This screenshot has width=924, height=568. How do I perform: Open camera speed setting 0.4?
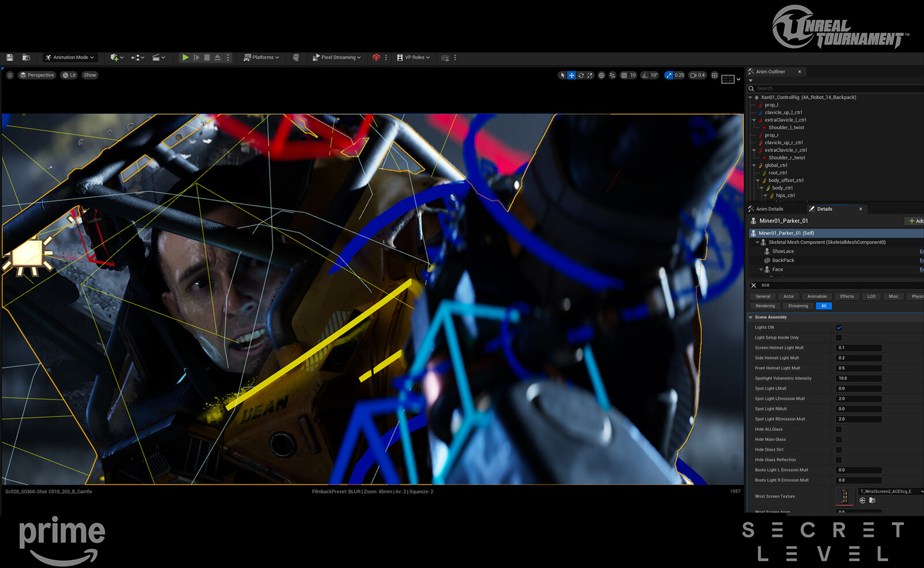coord(698,75)
